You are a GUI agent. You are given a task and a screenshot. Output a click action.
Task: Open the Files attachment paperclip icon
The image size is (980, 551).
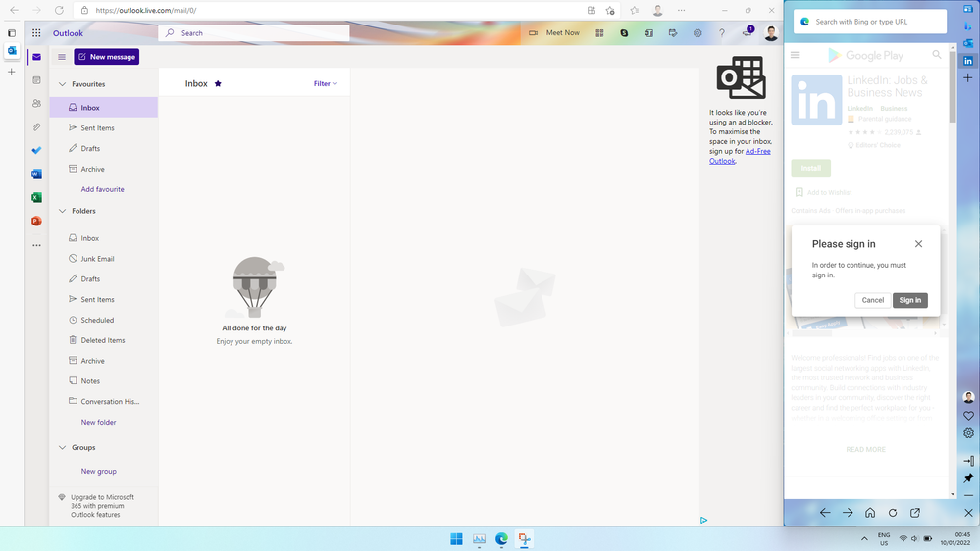(x=37, y=126)
